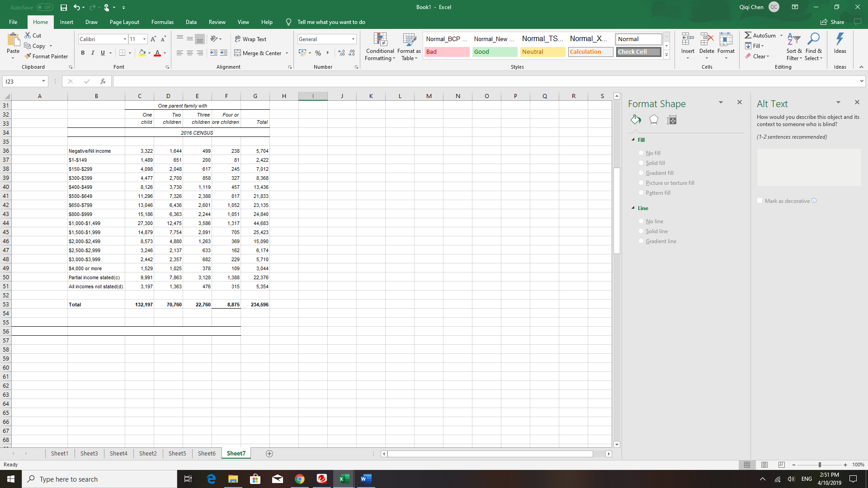Switch to the Sheet5 worksheet tab
Image resolution: width=868 pixels, height=488 pixels.
tap(177, 454)
